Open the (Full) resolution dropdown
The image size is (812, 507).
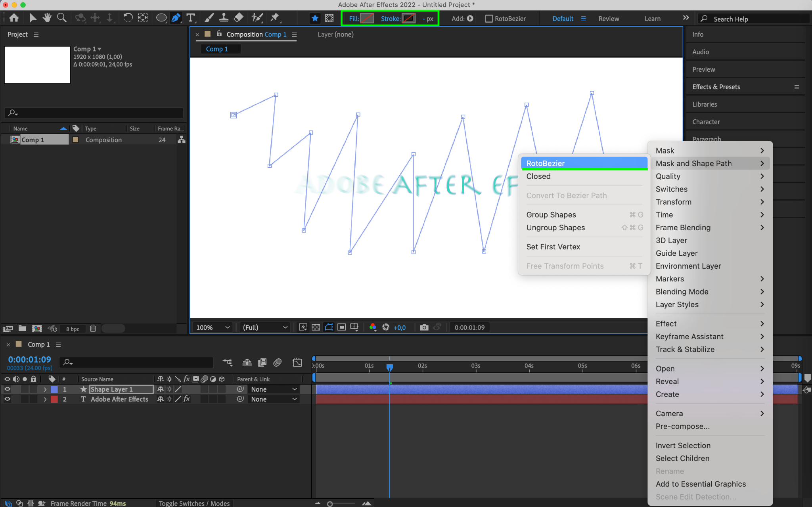click(x=264, y=327)
